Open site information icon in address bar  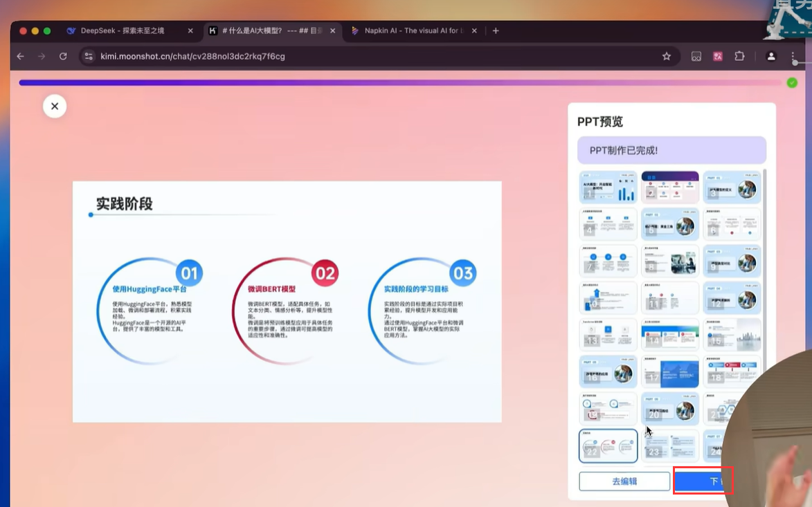pos(89,57)
